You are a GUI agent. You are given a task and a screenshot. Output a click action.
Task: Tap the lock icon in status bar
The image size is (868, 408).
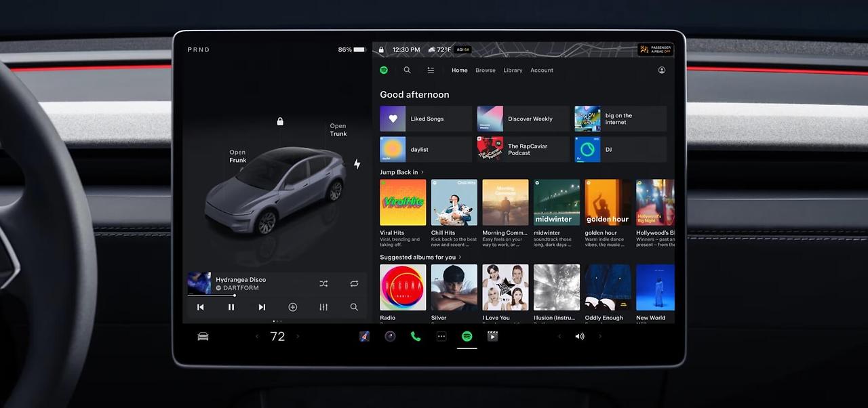(x=381, y=49)
